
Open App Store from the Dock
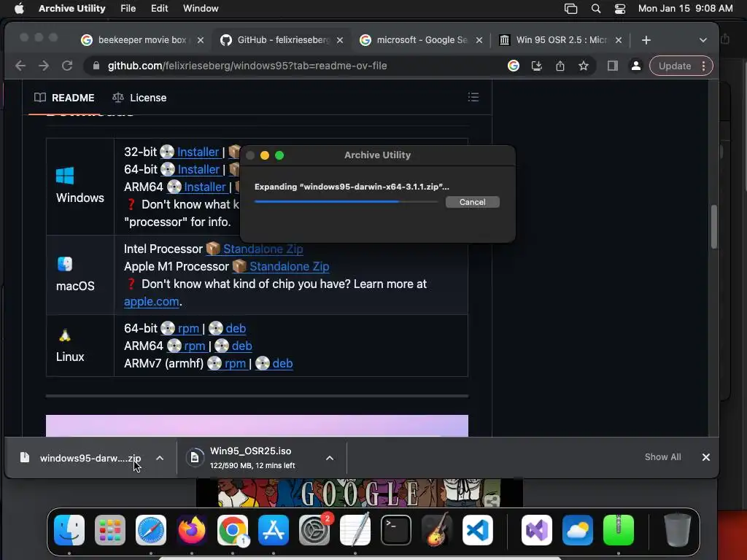click(x=274, y=530)
